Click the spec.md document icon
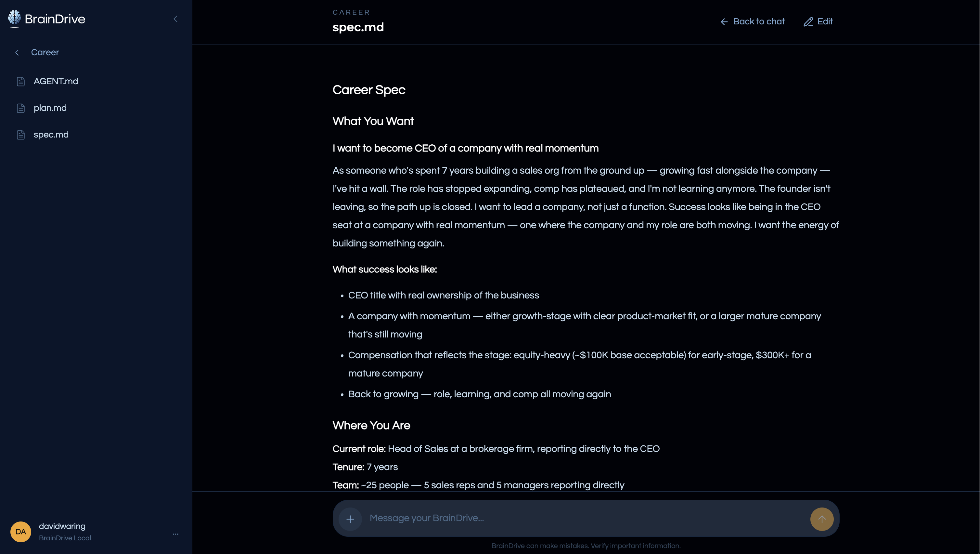The height and width of the screenshot is (554, 980). click(21, 135)
